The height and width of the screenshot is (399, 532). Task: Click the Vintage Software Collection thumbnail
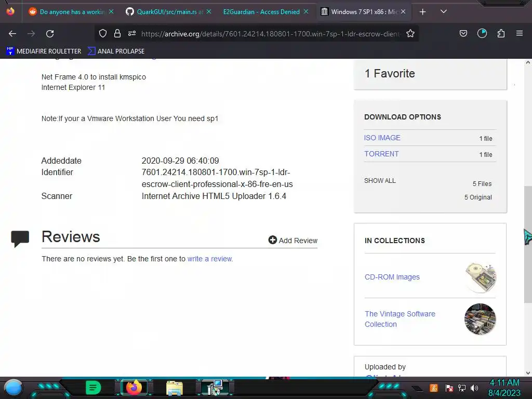480,319
